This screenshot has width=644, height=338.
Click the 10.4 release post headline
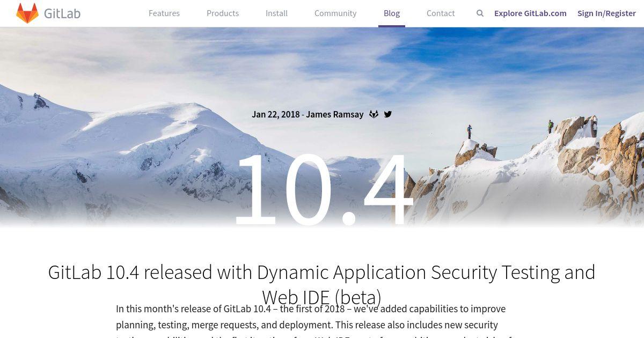click(322, 284)
